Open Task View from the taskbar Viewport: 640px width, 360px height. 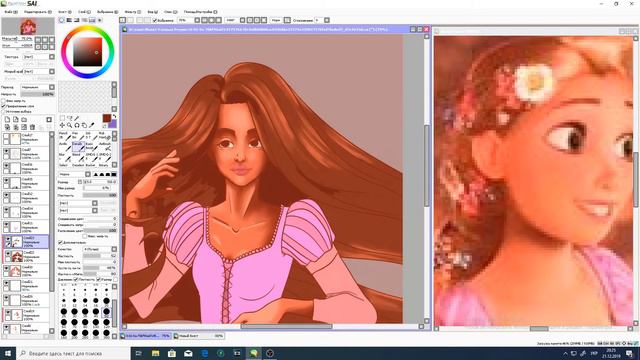[x=138, y=353]
